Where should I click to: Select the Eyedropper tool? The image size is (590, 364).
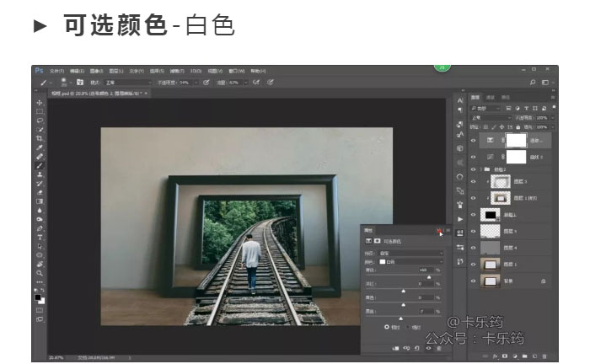[x=40, y=147]
